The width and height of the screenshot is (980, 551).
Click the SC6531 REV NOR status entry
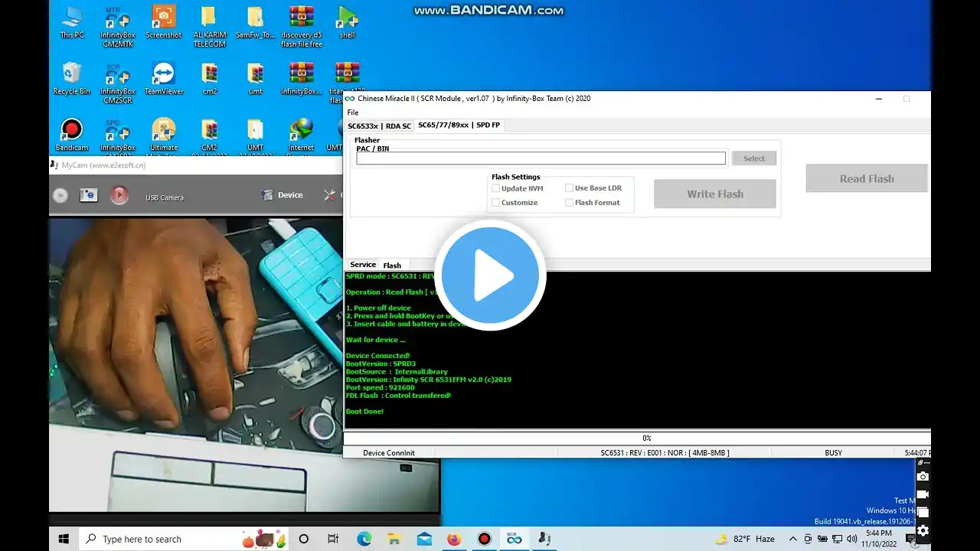pyautogui.click(x=665, y=453)
